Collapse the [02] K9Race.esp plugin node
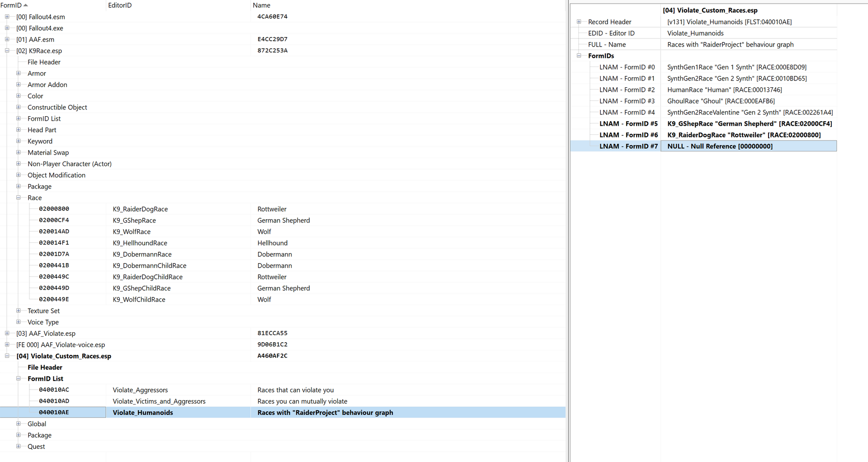This screenshot has width=868, height=462. click(x=7, y=51)
